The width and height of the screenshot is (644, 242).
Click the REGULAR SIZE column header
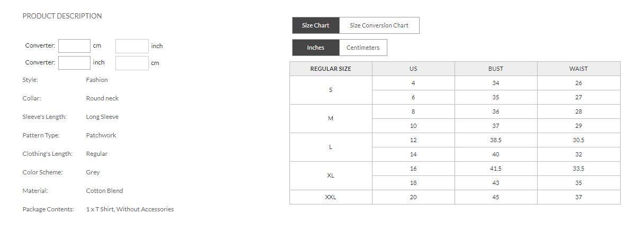(331, 69)
